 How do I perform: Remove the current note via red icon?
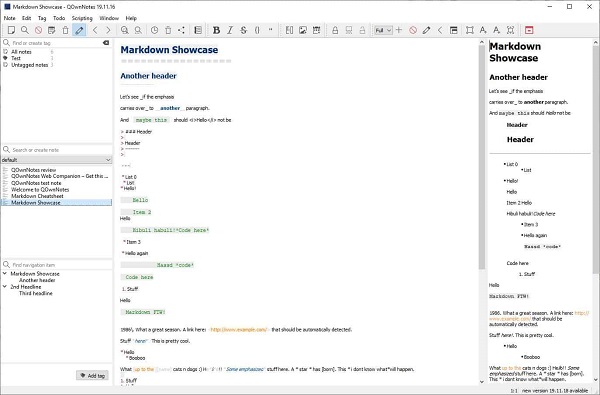38,30
